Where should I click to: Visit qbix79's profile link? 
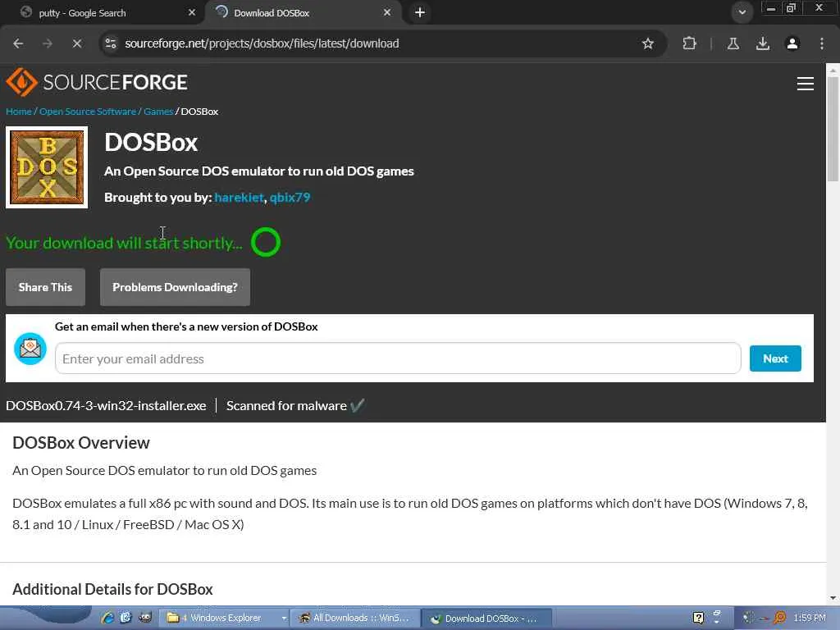tap(290, 197)
